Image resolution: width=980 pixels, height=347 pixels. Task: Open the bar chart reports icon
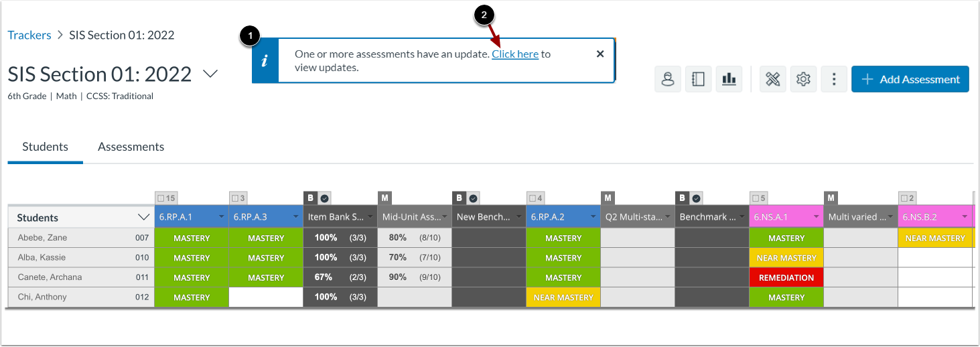[729, 79]
